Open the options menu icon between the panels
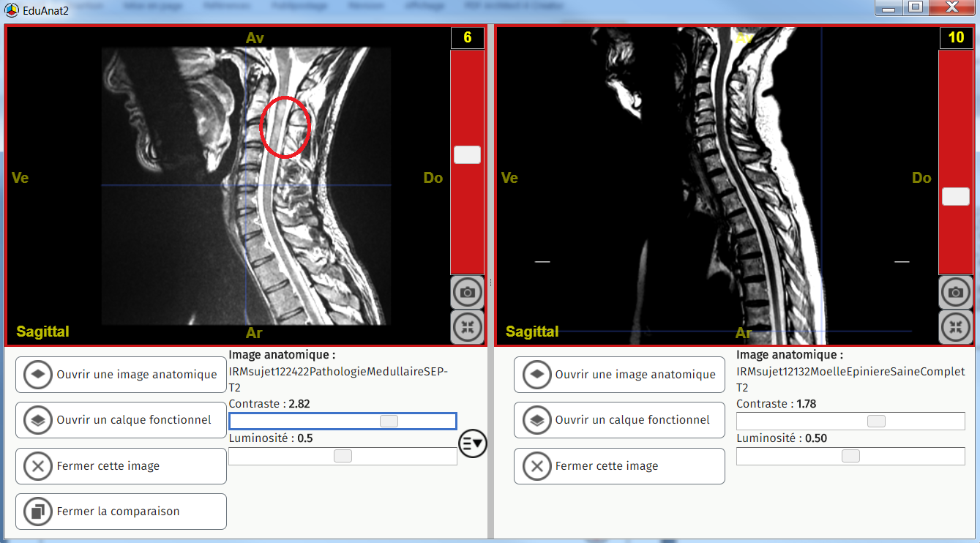 pos(473,443)
